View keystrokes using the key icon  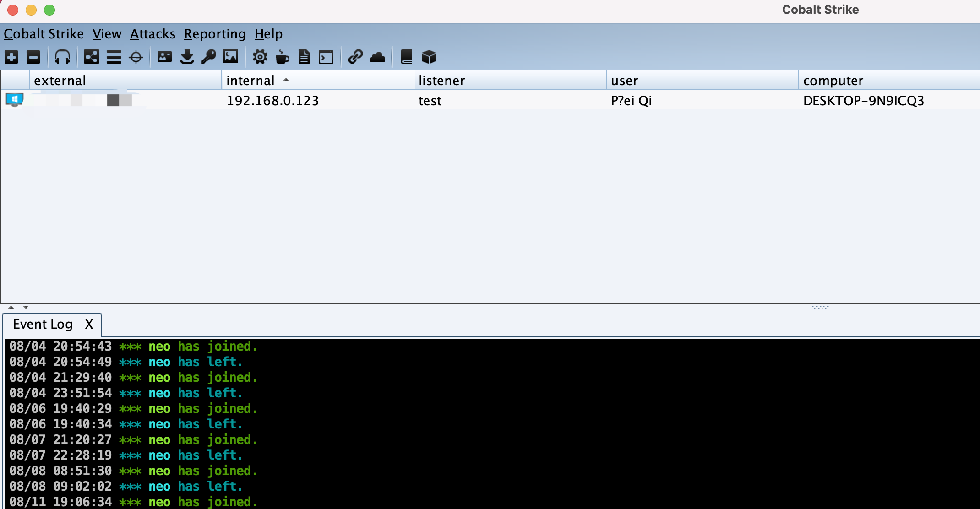[209, 57]
